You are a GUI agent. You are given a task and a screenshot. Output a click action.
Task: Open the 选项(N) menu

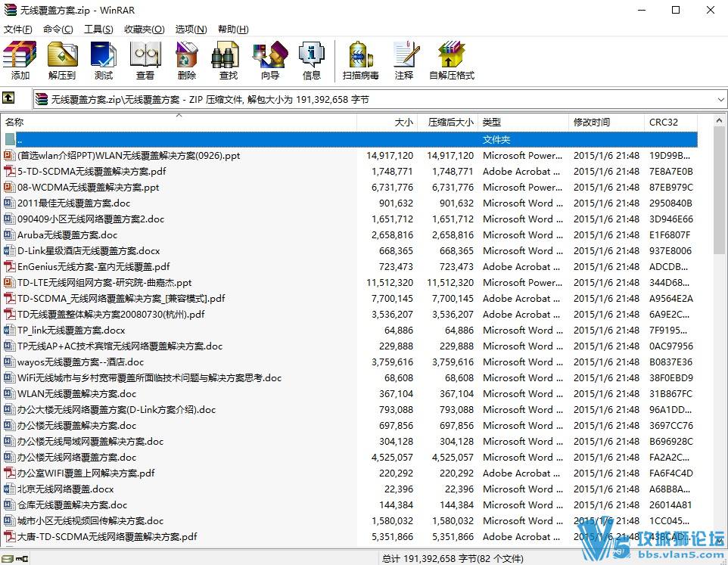point(191,29)
